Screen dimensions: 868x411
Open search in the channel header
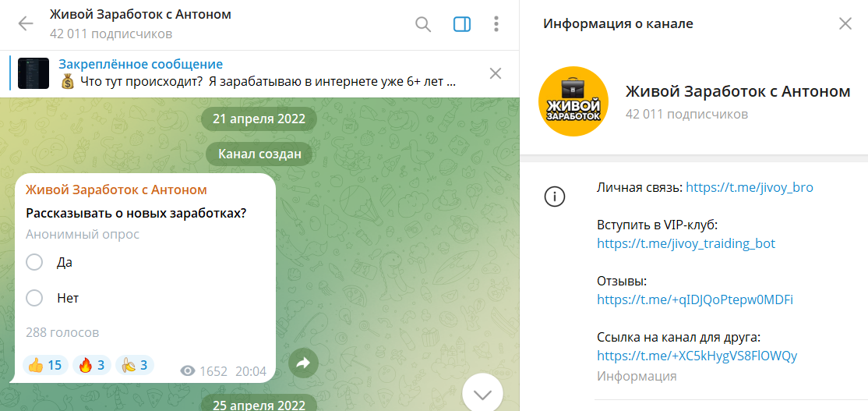tap(423, 24)
